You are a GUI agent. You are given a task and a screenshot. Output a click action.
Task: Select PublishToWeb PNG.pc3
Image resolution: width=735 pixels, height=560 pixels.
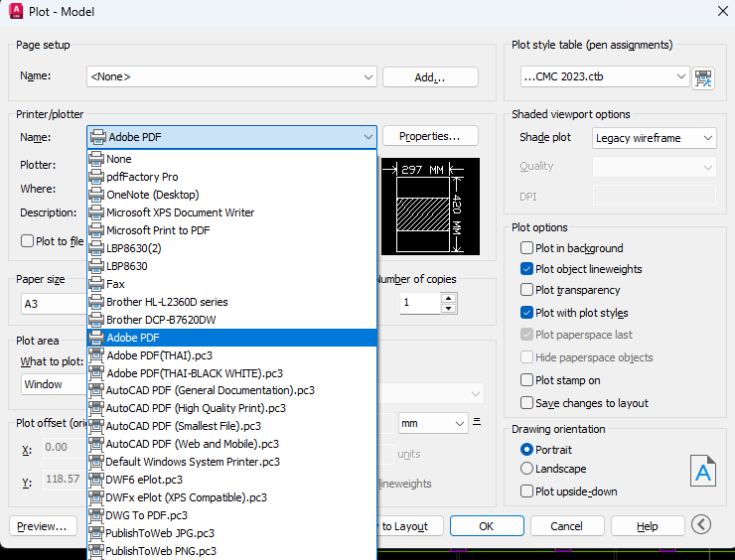point(232,551)
